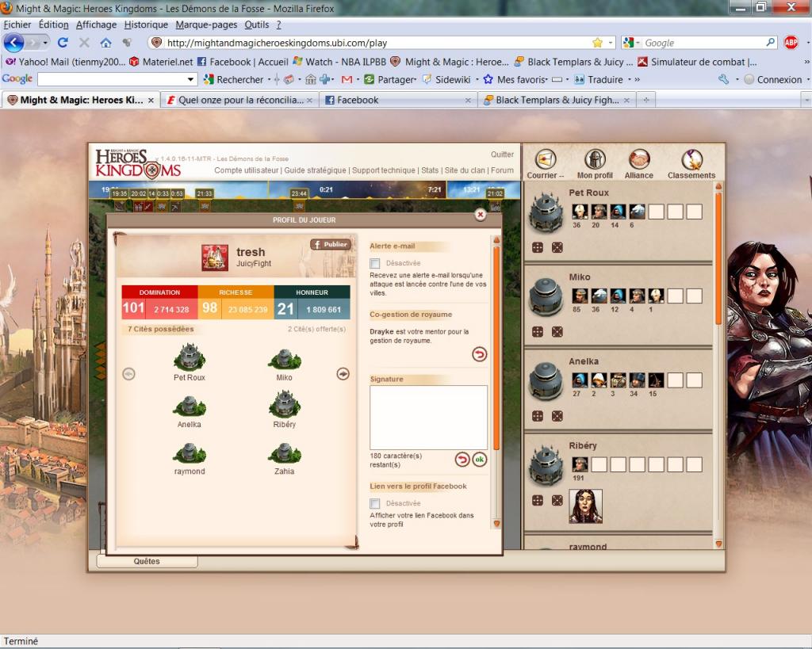Viewport: 812px width, 649px height.
Task: Go to next page of cities
Action: (343, 374)
